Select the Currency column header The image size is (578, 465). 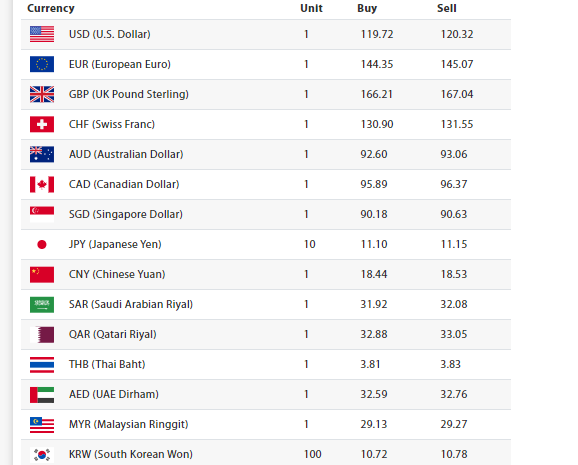click(51, 8)
